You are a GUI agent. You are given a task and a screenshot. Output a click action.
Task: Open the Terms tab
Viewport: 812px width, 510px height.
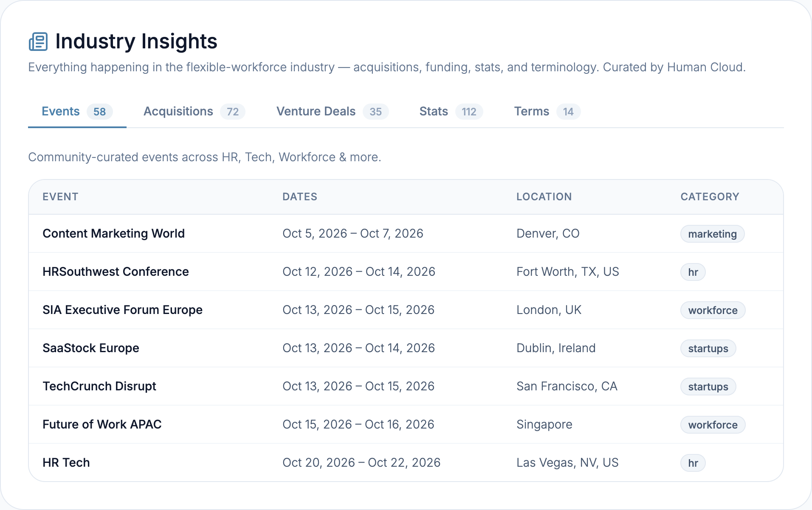tap(547, 112)
